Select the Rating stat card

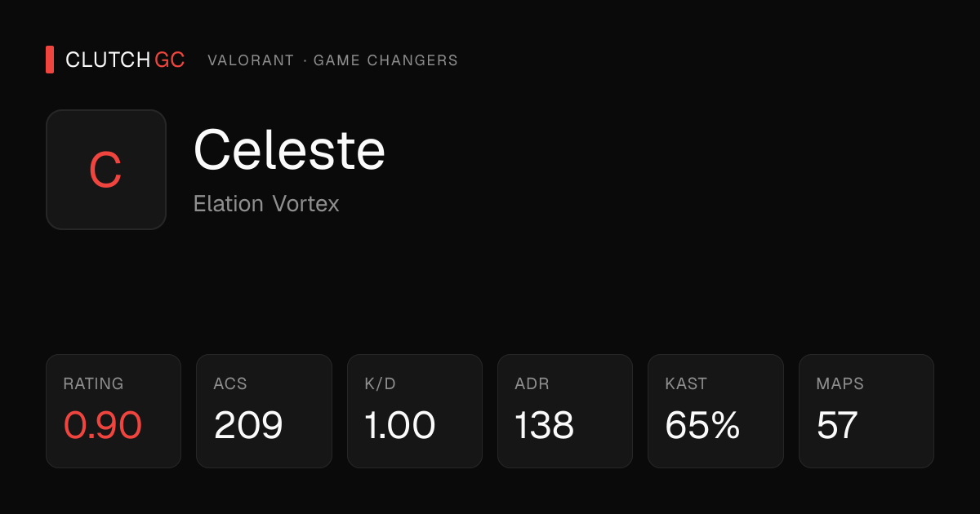pyautogui.click(x=114, y=411)
